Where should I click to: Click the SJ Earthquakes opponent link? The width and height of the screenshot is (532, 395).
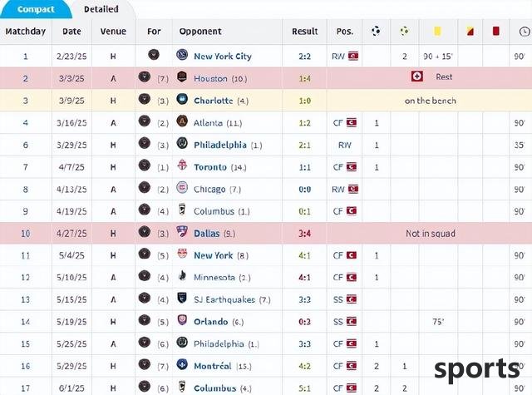pos(224,299)
